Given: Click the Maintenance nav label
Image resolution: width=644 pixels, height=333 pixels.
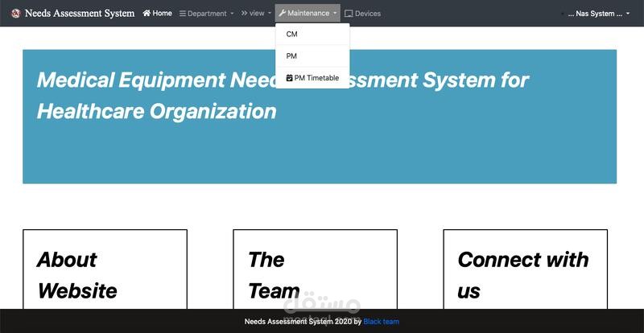Looking at the screenshot, I should (x=308, y=13).
